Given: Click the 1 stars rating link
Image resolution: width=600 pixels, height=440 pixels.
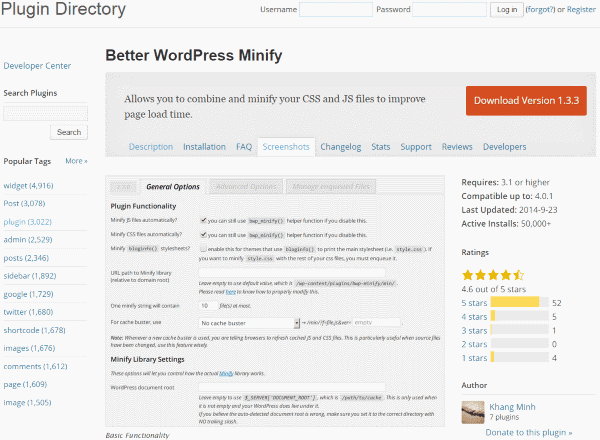Looking at the screenshot, I should 474,358.
